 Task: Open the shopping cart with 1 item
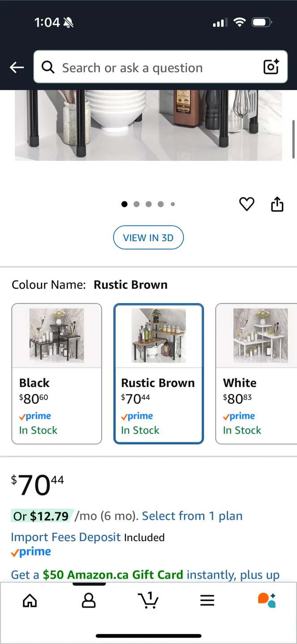click(x=148, y=601)
